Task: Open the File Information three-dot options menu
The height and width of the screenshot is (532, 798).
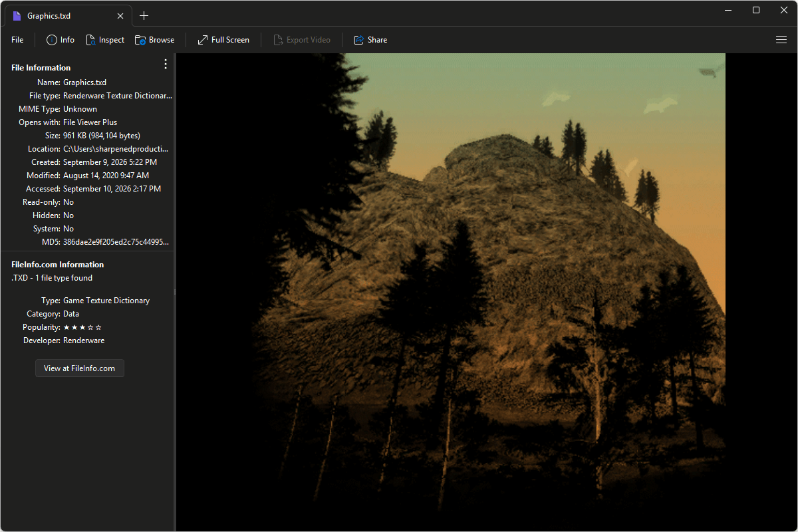Action: [x=166, y=65]
